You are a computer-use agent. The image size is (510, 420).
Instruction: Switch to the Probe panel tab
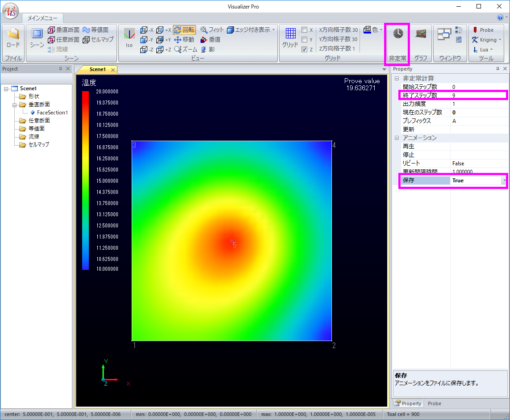[x=434, y=403]
